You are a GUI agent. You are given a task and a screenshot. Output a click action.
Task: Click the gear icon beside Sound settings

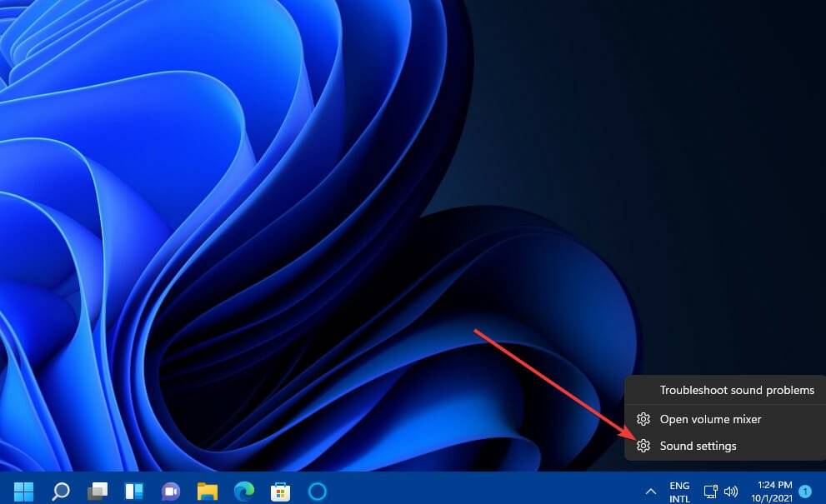pos(643,446)
